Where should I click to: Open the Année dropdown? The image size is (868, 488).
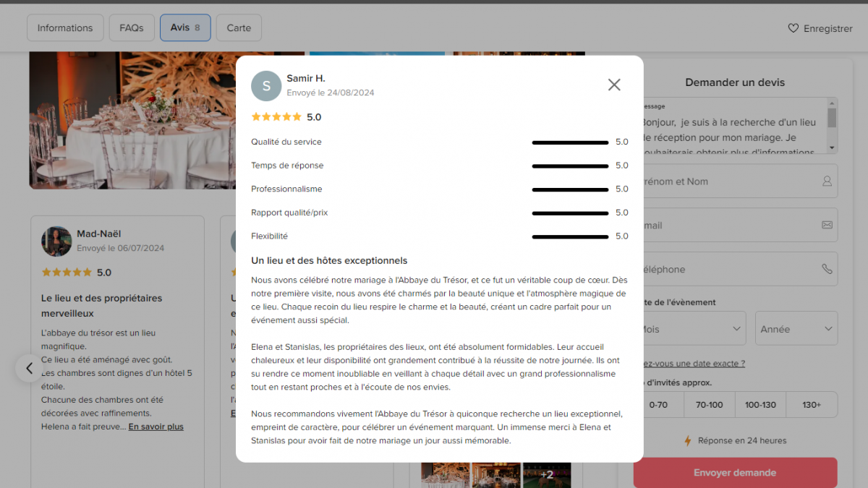click(x=796, y=329)
